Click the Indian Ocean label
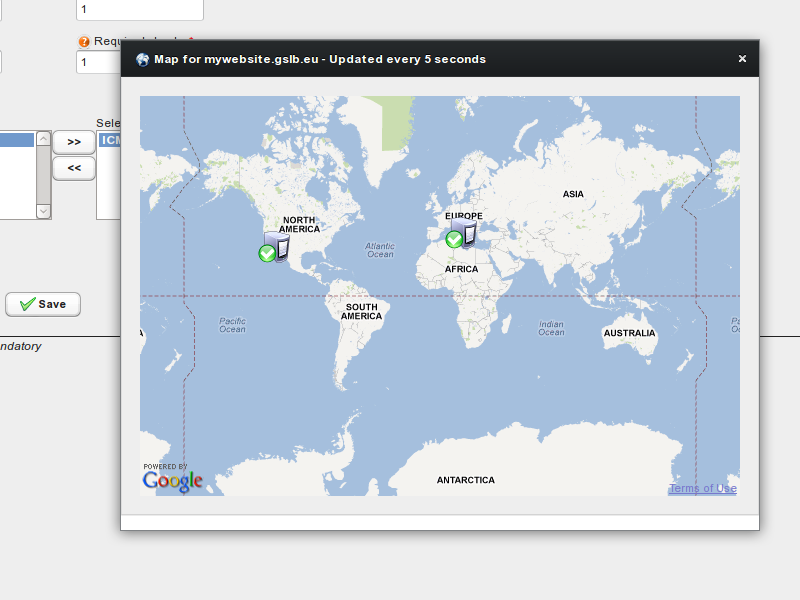This screenshot has width=800, height=600. coord(552,328)
